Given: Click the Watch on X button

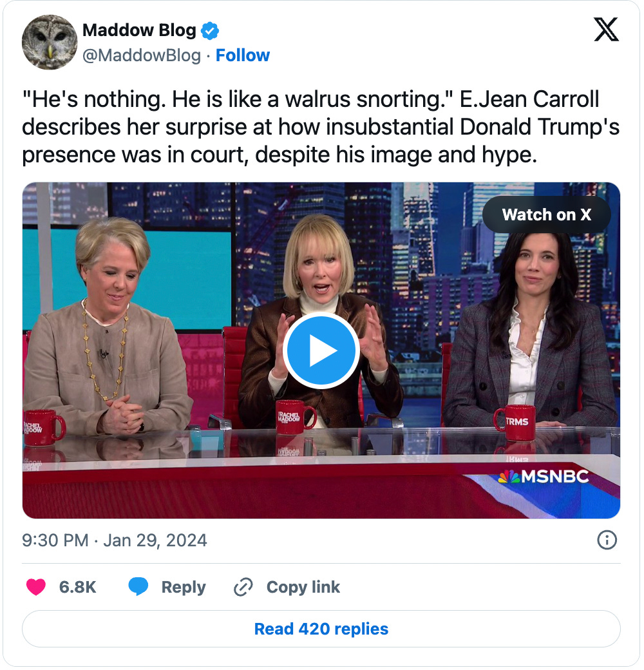Looking at the screenshot, I should coord(546,215).
